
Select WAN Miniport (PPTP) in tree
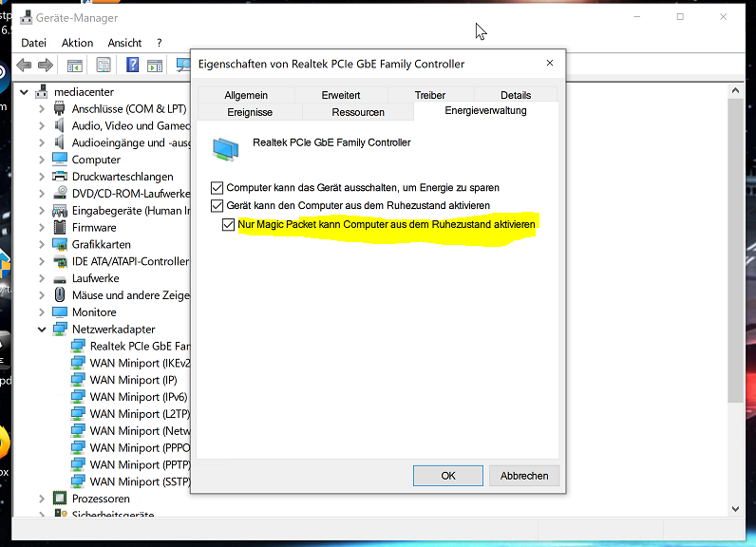click(x=140, y=464)
